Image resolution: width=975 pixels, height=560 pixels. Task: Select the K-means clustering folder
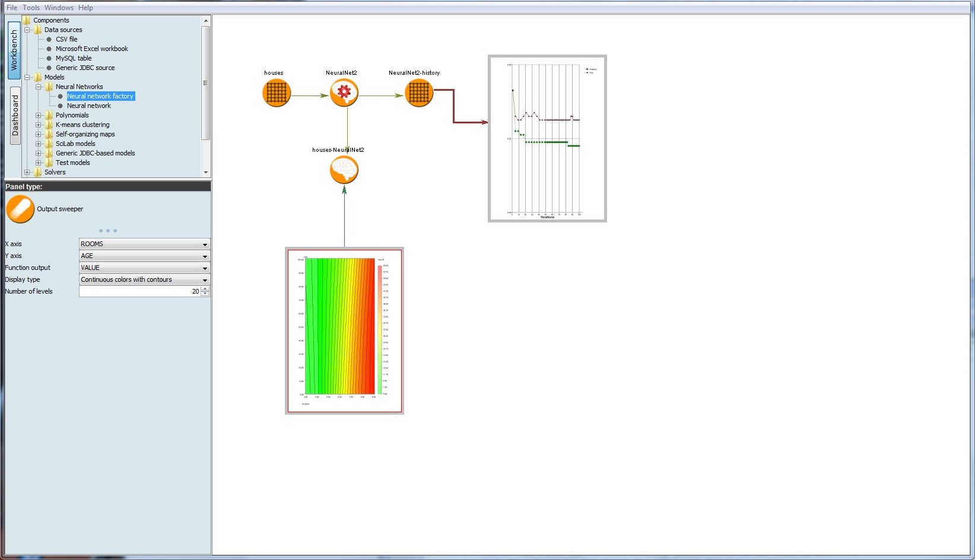pyautogui.click(x=82, y=124)
